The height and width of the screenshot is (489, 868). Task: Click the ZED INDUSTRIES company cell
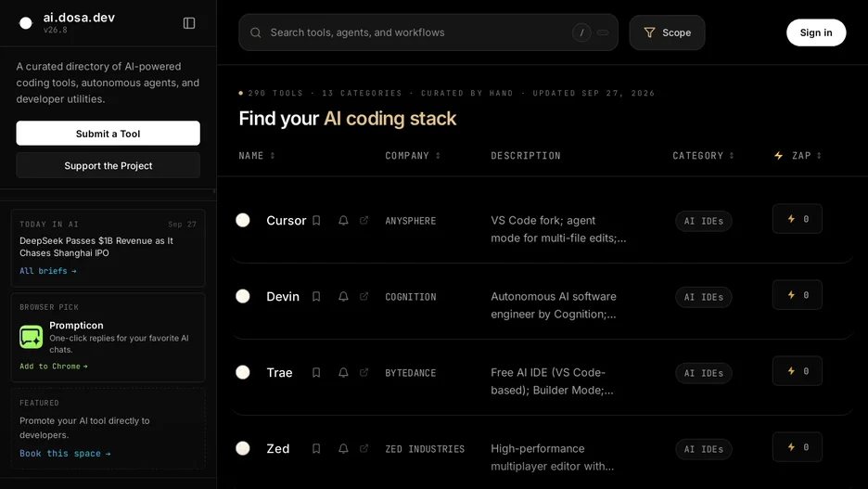(425, 448)
